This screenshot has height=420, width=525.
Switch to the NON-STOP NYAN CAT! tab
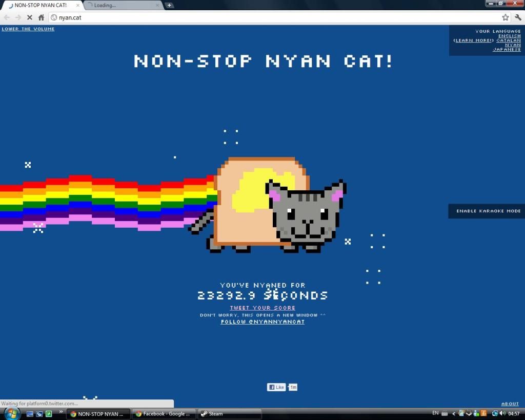[x=40, y=5]
